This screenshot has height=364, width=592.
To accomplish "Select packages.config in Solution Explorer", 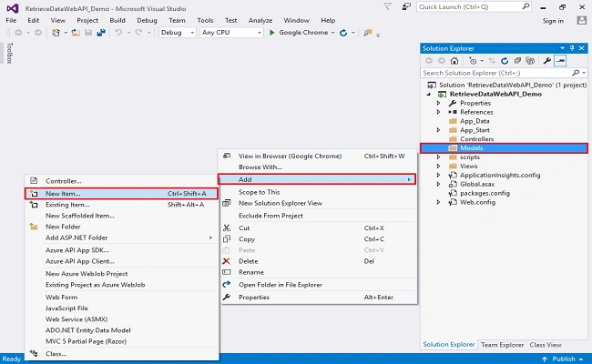I will pyautogui.click(x=485, y=193).
